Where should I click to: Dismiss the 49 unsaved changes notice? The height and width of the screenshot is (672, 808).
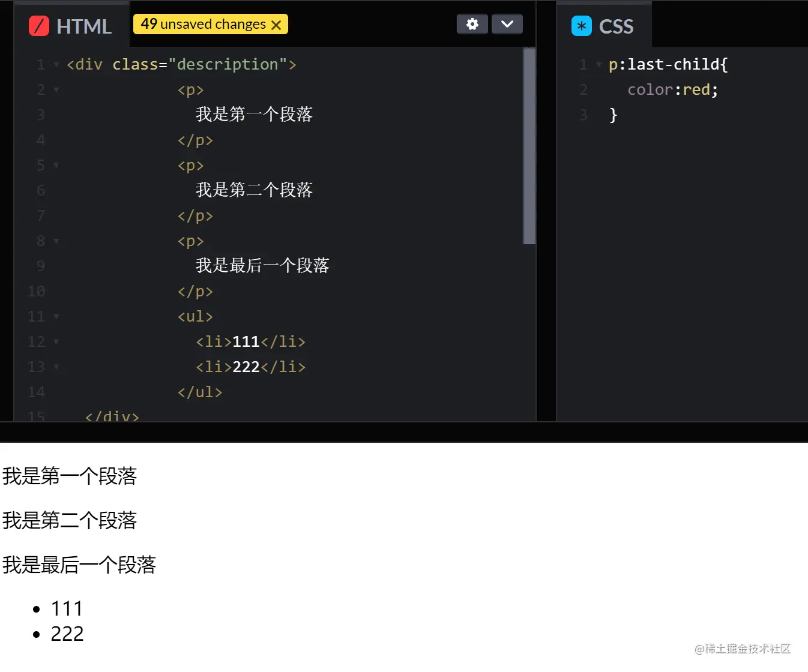click(x=276, y=25)
